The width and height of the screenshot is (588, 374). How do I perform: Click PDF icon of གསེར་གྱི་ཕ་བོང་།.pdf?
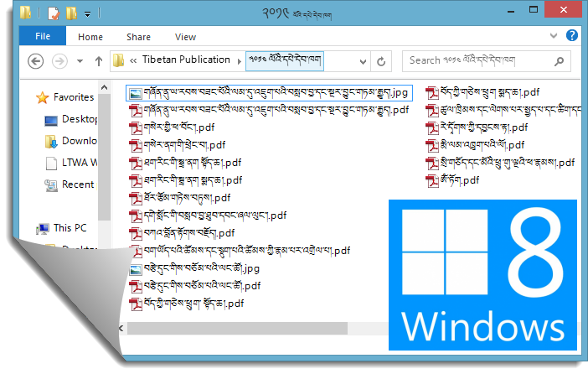(x=136, y=128)
